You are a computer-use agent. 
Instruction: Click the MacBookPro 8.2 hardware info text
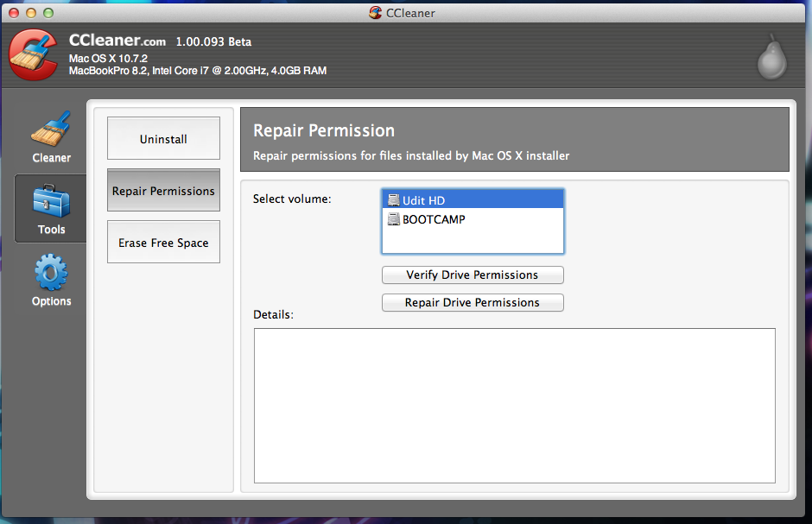coord(198,71)
